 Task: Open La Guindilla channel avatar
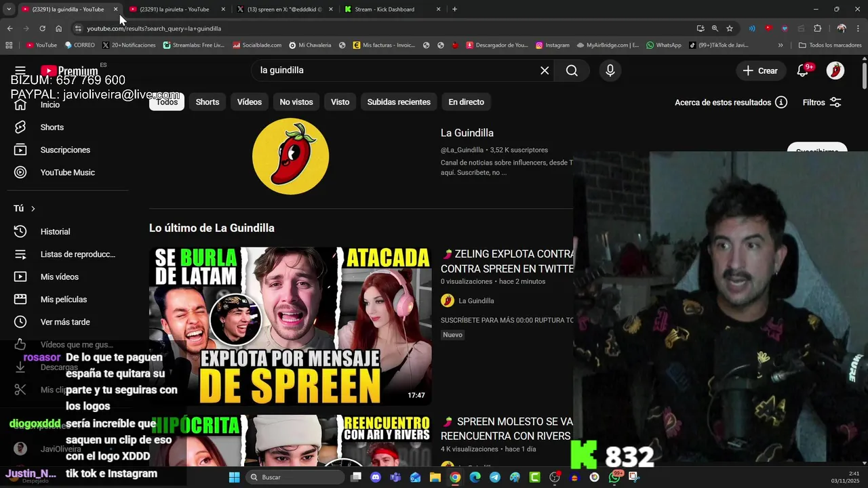coord(290,157)
